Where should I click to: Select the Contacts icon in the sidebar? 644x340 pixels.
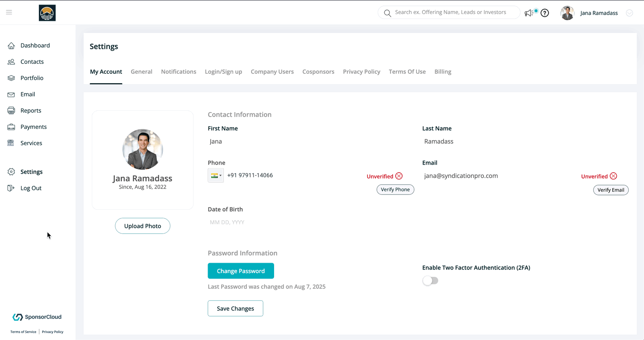11,61
